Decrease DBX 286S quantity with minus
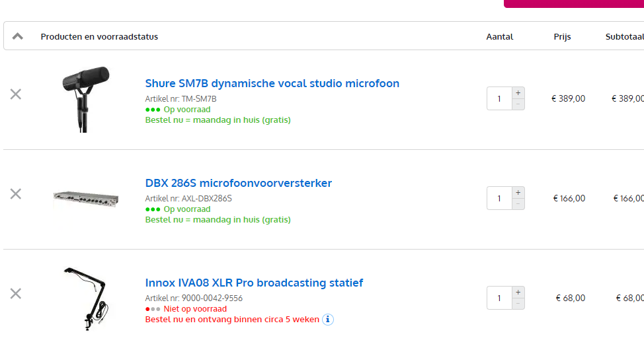Screen dimensions: 644x346 [x=518, y=204]
